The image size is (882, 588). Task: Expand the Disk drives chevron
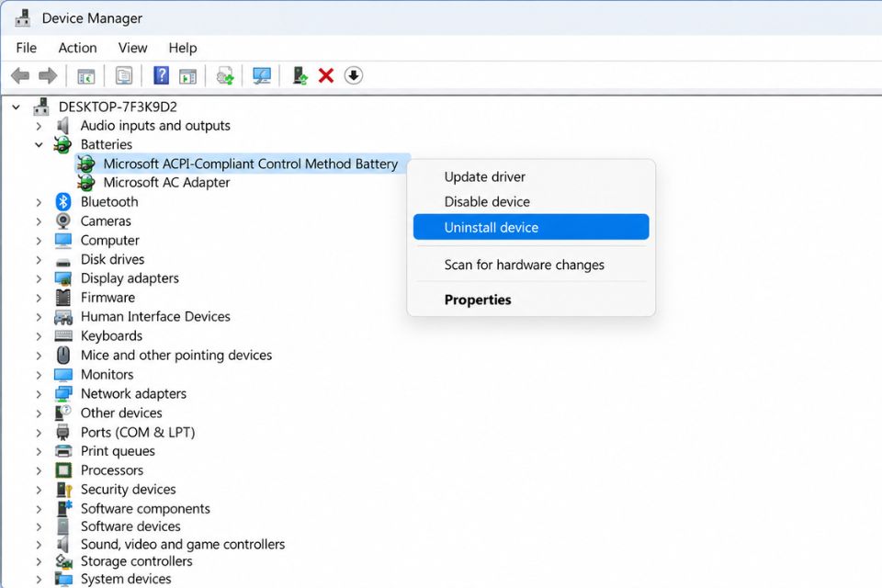point(39,259)
